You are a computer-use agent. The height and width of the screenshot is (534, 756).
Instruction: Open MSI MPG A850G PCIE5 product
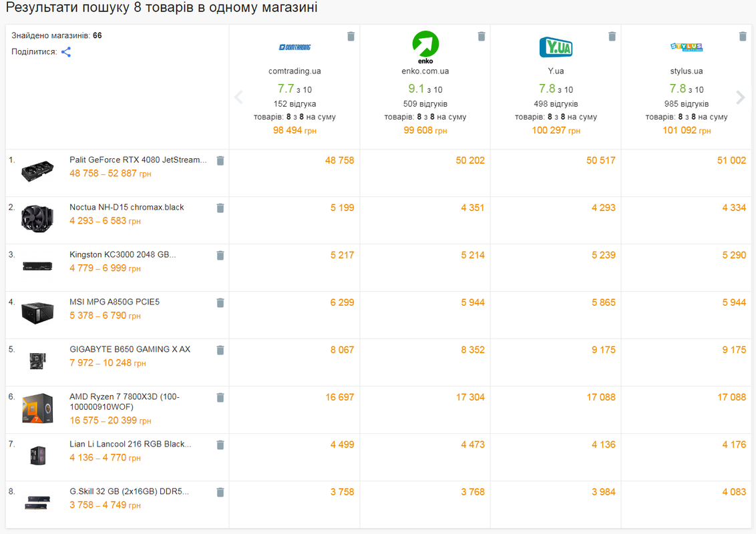[114, 302]
